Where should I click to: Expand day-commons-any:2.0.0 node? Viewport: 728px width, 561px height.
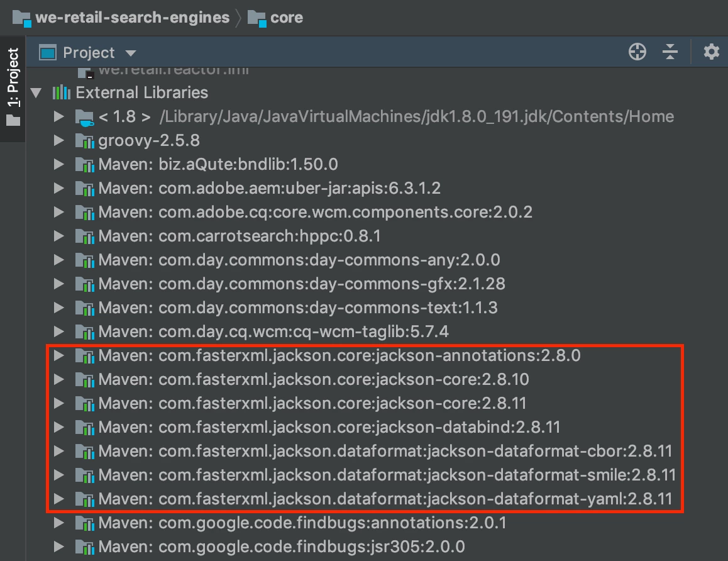tap(58, 260)
